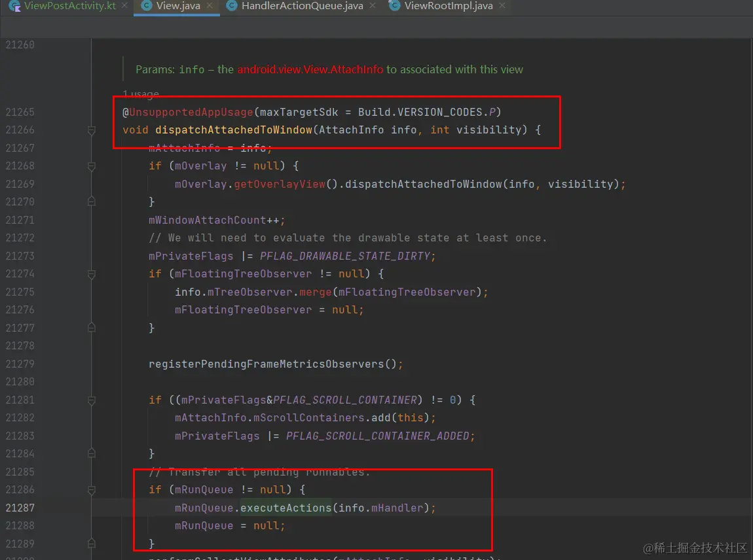Viewport: 753px width, 560px height.
Task: Click 'mRunQueue = null;' on line 21288
Action: pyautogui.click(x=230, y=526)
